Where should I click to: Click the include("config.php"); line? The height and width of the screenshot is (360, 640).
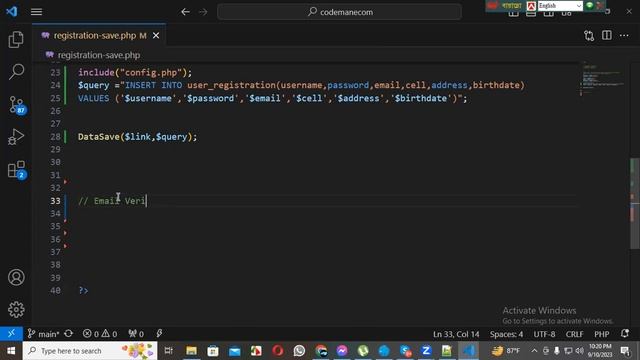[135, 73]
